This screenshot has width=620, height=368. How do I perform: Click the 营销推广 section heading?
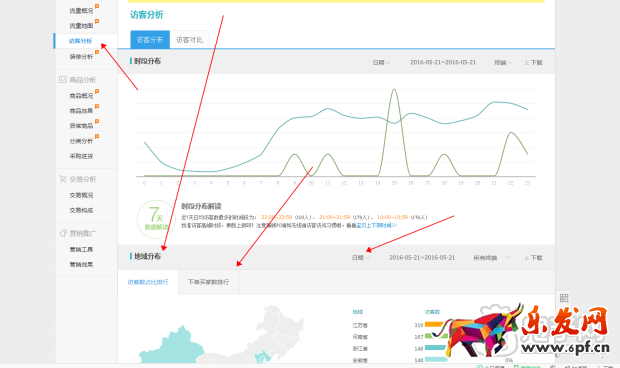(83, 233)
